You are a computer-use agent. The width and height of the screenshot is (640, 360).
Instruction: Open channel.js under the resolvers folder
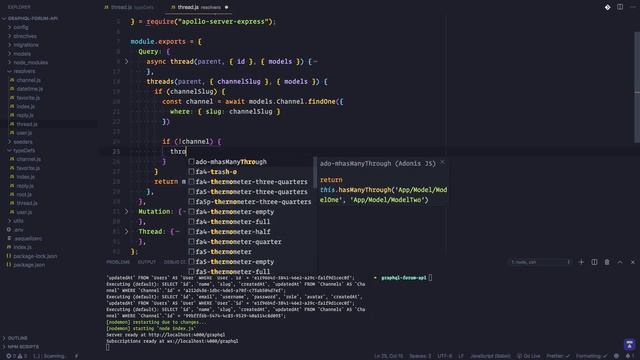pyautogui.click(x=28, y=80)
